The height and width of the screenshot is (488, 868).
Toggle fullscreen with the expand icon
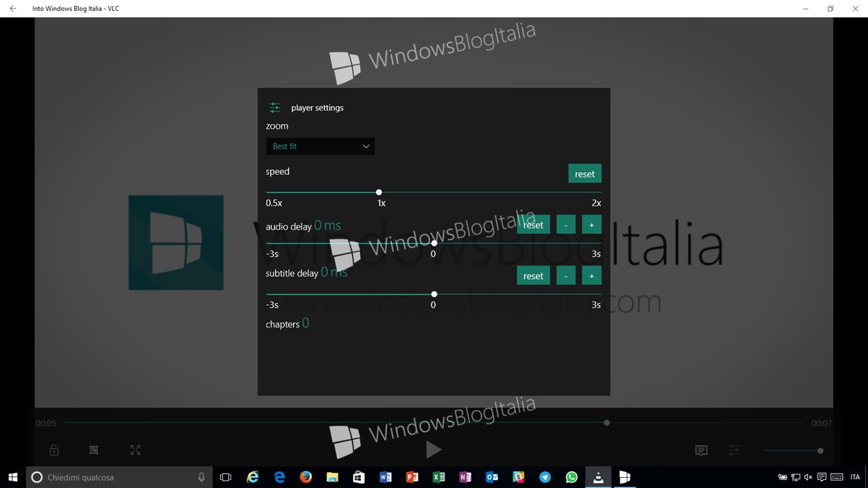(135, 450)
